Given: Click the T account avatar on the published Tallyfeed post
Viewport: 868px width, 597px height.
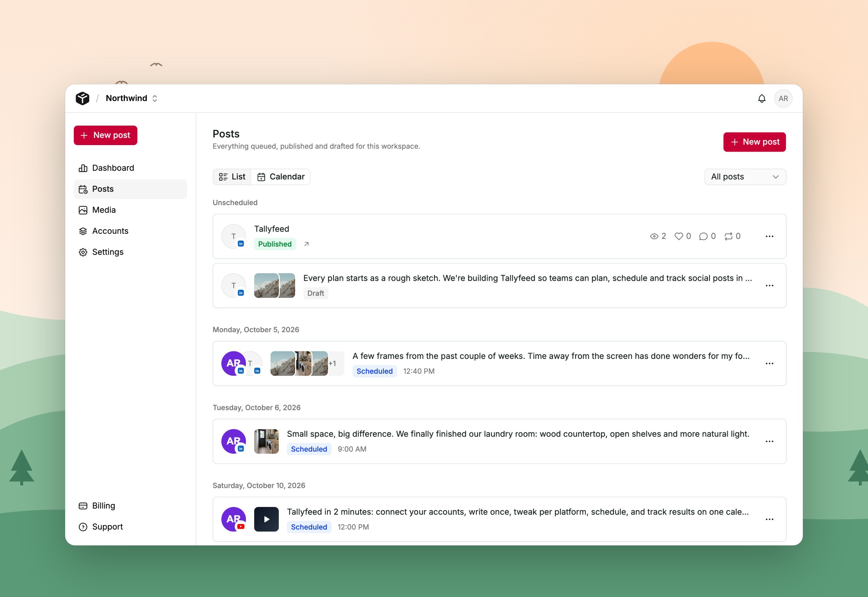Looking at the screenshot, I should [x=234, y=236].
